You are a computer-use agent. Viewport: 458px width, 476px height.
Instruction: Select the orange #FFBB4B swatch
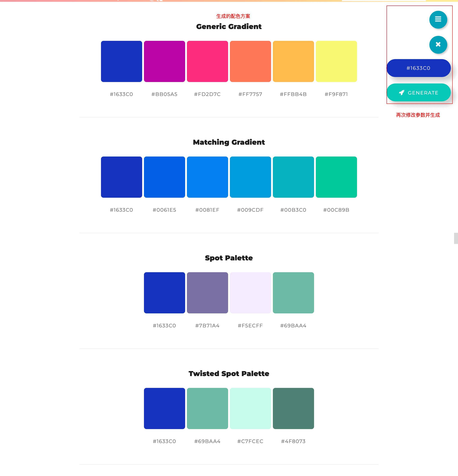coord(293,61)
